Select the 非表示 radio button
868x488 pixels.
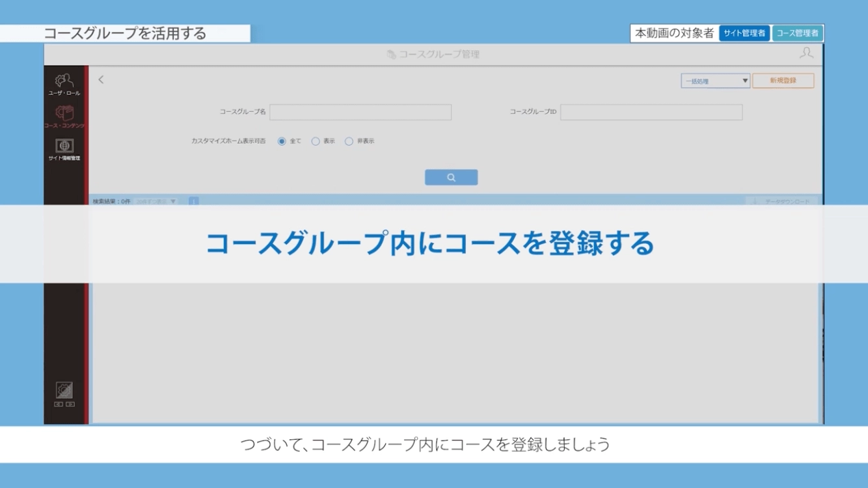tap(349, 141)
